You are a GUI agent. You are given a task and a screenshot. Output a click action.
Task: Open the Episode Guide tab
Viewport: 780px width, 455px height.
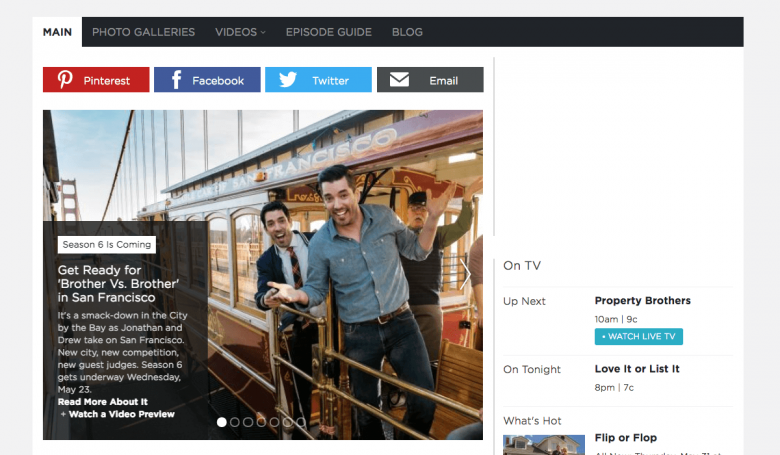click(x=328, y=32)
